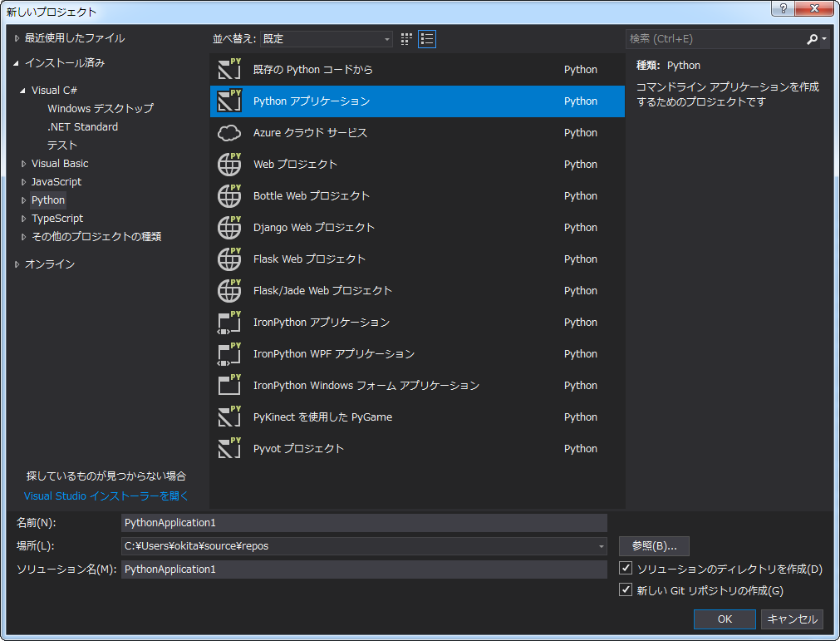
Task: Select the TypeScript category label
Action: [x=57, y=219]
